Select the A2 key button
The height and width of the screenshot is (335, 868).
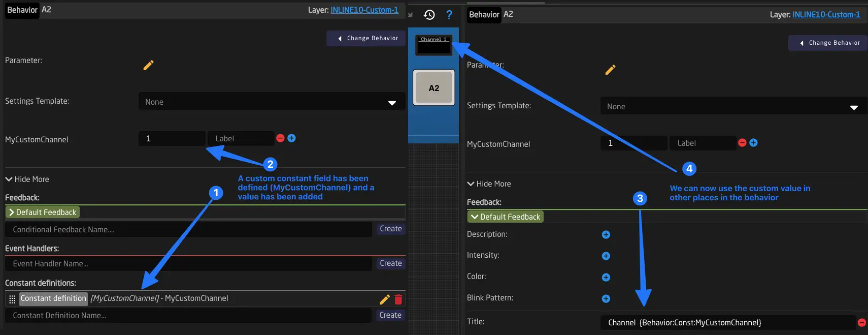[434, 87]
